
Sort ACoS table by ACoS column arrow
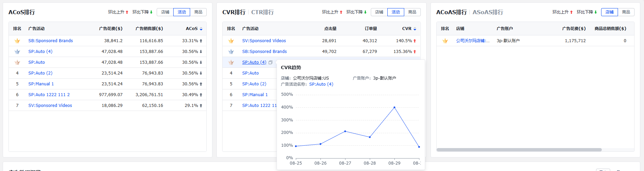(201, 29)
